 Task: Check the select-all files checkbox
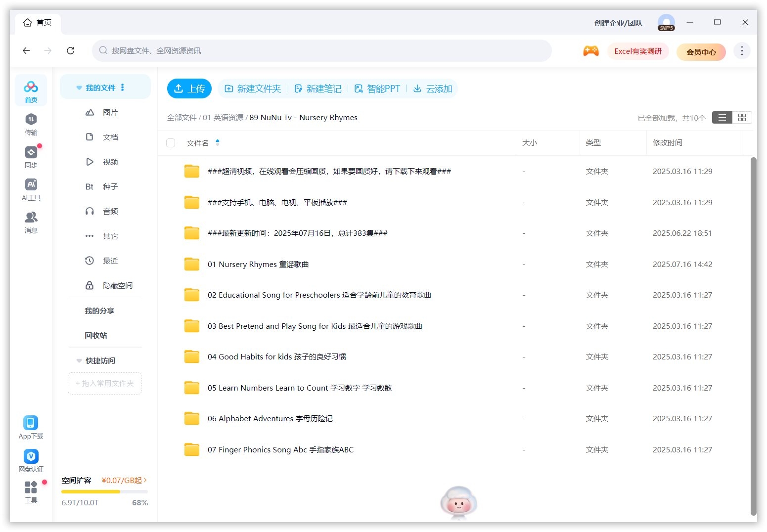(171, 142)
